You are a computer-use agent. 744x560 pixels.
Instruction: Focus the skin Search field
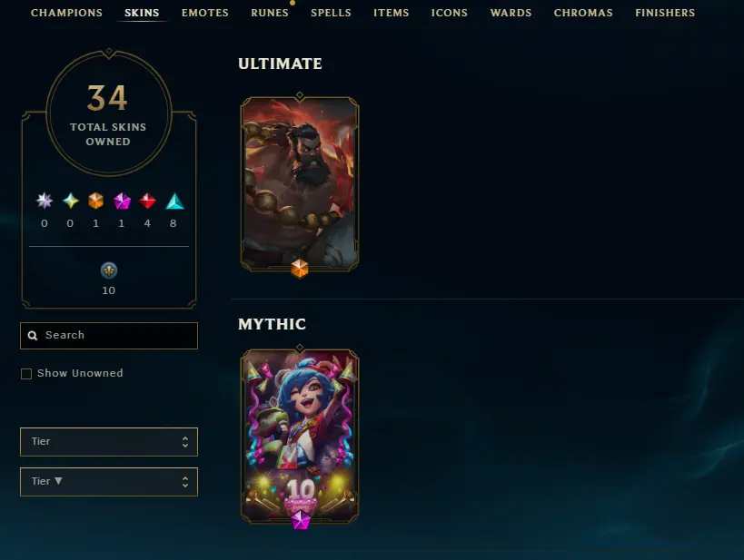(109, 336)
